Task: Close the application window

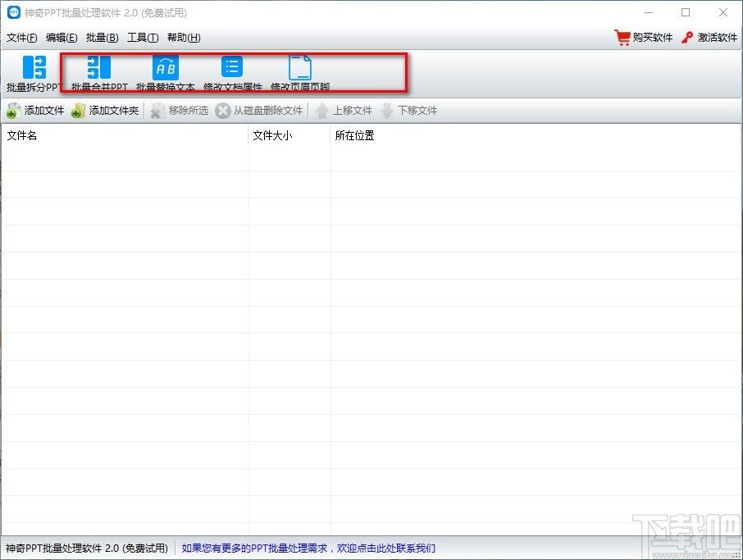Action: tap(723, 12)
